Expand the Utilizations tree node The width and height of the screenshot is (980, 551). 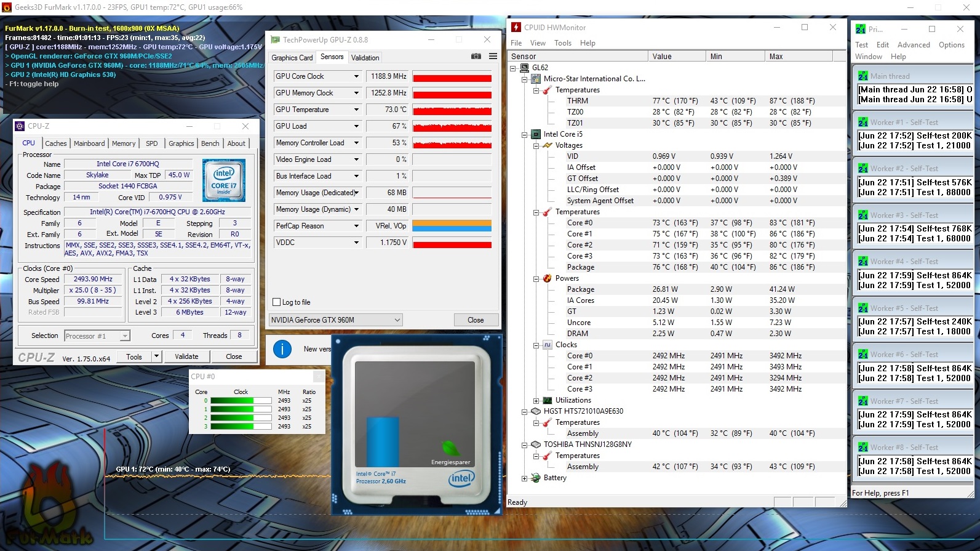pos(536,400)
